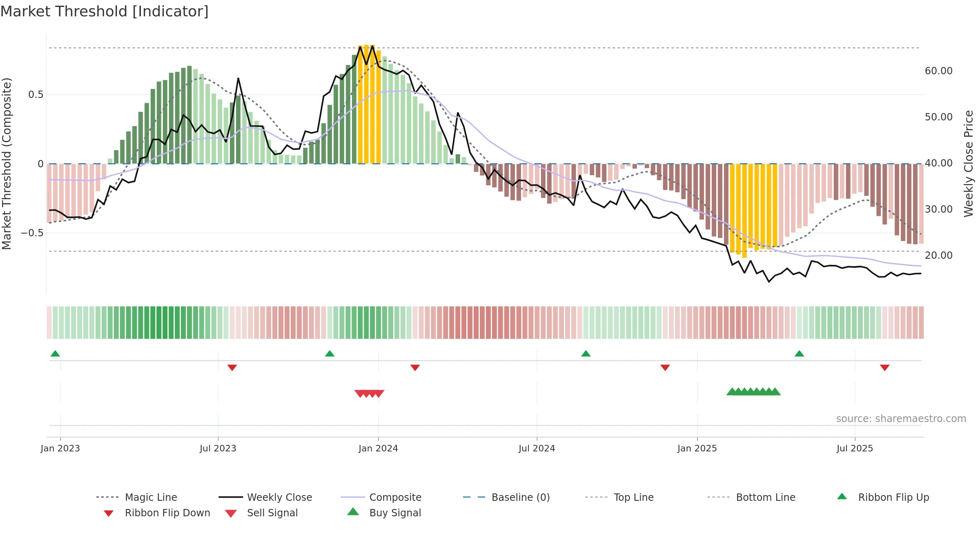Toggle the Buy Signal legend entry
This screenshot has width=980, height=551.
point(384,513)
